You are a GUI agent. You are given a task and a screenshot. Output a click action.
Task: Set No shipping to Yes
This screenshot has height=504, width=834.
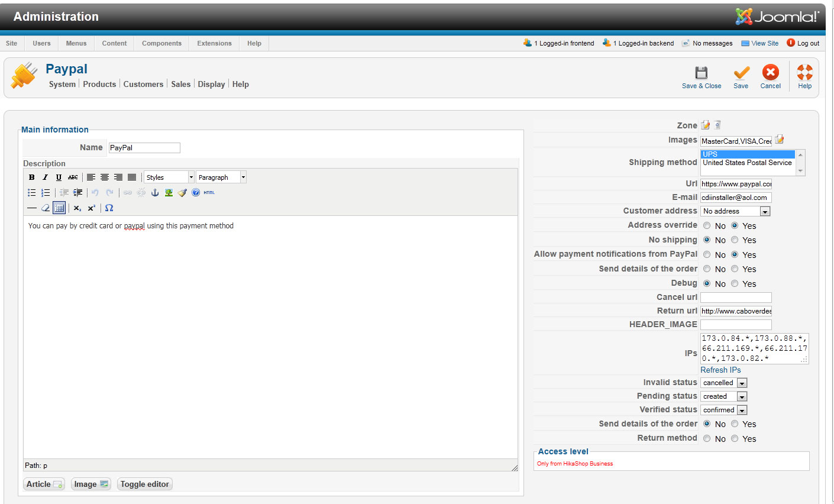coord(735,240)
